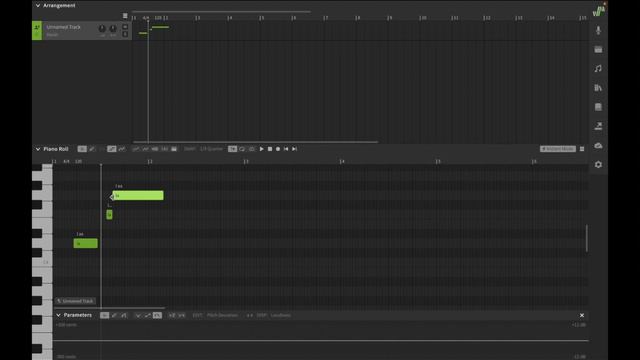640x360 pixels.
Task: Toggle the rightmost display icon before Snap
Action: (x=174, y=149)
